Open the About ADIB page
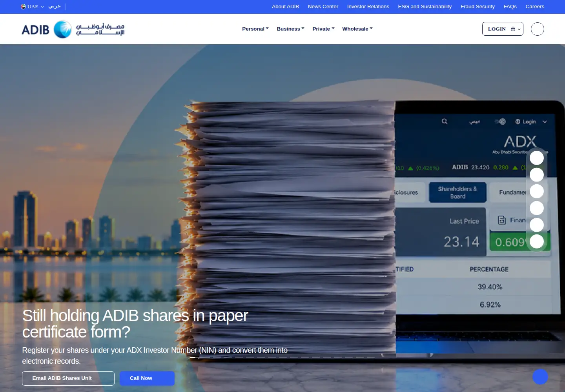 coord(286,7)
